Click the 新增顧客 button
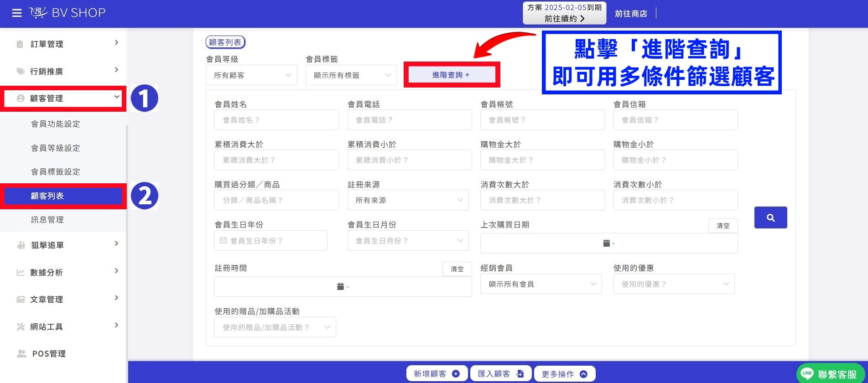Image resolution: width=868 pixels, height=383 pixels. click(437, 374)
